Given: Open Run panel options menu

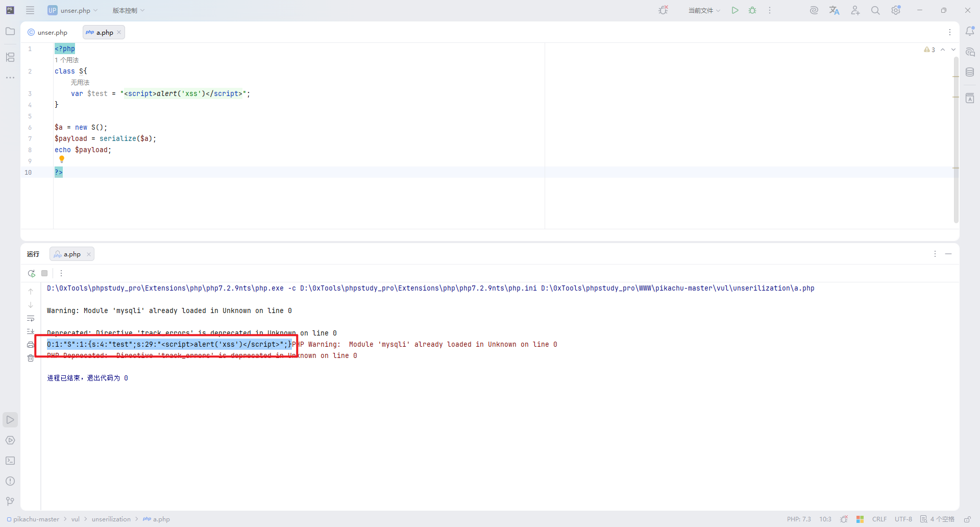Looking at the screenshot, I should [x=935, y=254].
